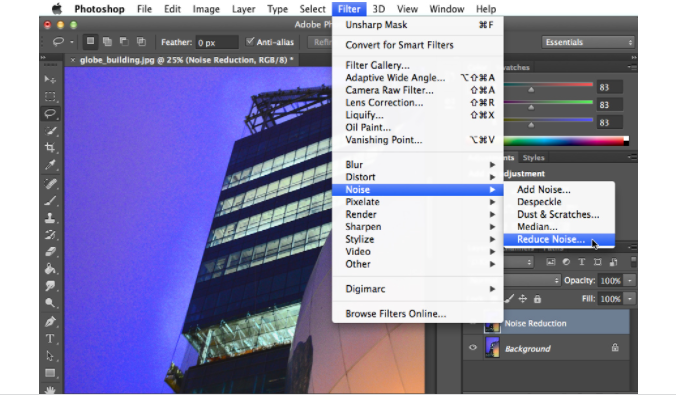This screenshot has width=676, height=396.
Task: Choose Reduce Noise from Noise submenu
Action: pos(559,239)
